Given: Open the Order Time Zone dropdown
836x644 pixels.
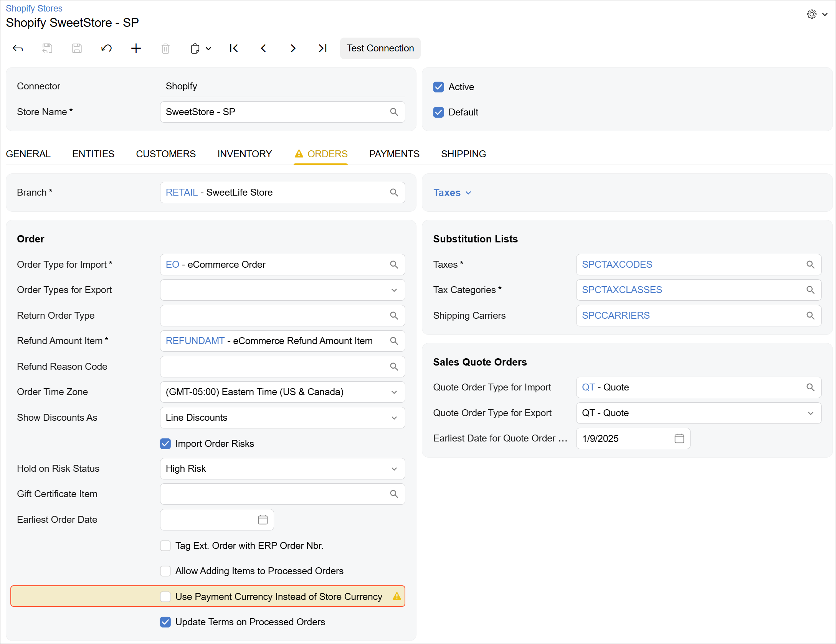Looking at the screenshot, I should coord(394,392).
